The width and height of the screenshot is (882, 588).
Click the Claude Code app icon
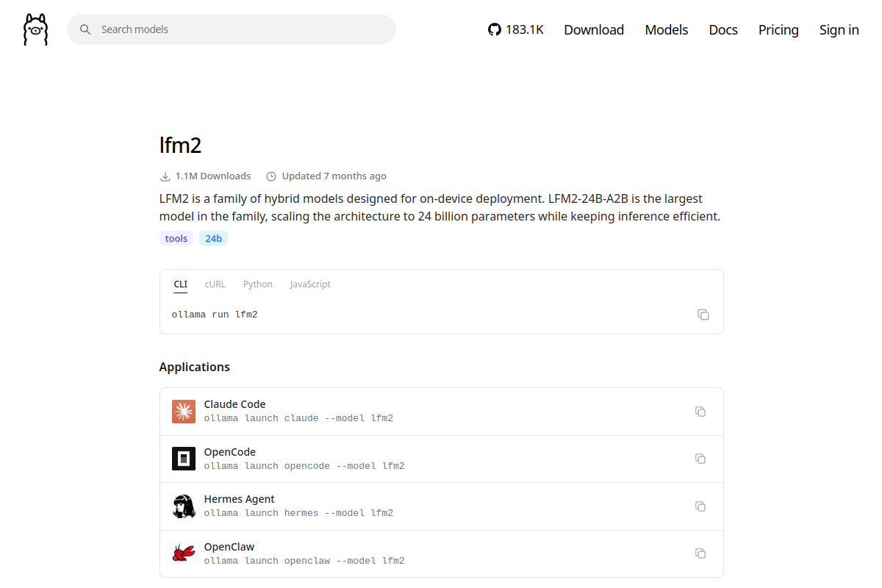click(184, 412)
